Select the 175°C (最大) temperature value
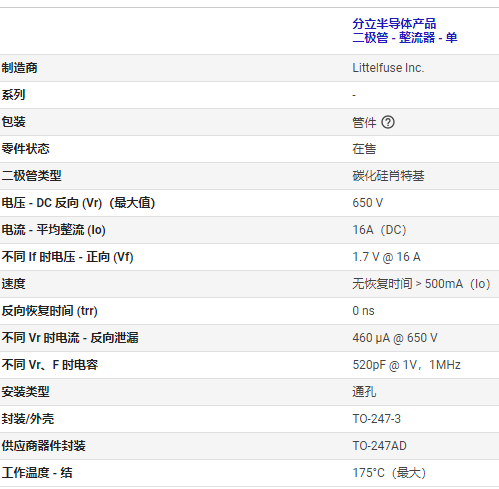Screen dimensions: 499x489 coord(389,473)
